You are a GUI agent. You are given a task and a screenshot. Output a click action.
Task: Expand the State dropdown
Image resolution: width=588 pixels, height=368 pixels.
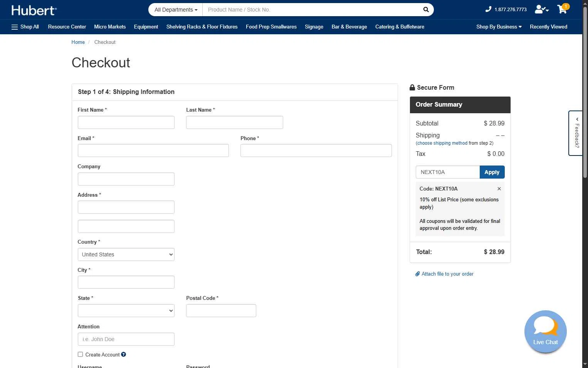[x=126, y=311]
